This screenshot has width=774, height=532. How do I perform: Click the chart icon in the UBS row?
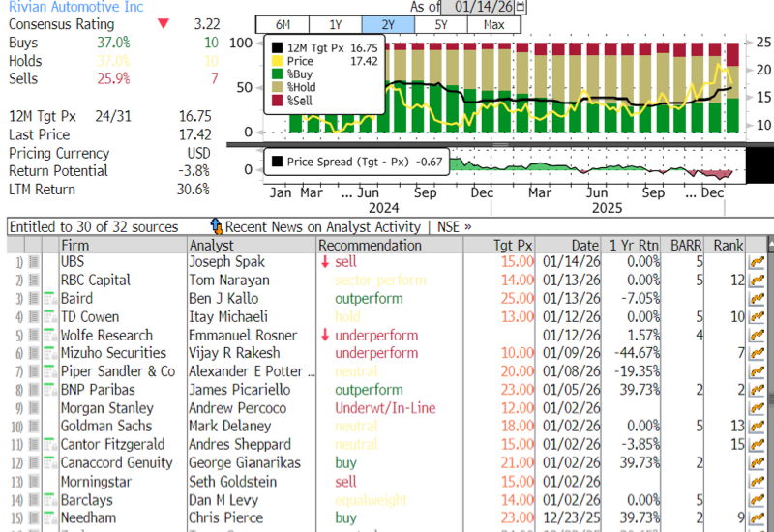(758, 262)
